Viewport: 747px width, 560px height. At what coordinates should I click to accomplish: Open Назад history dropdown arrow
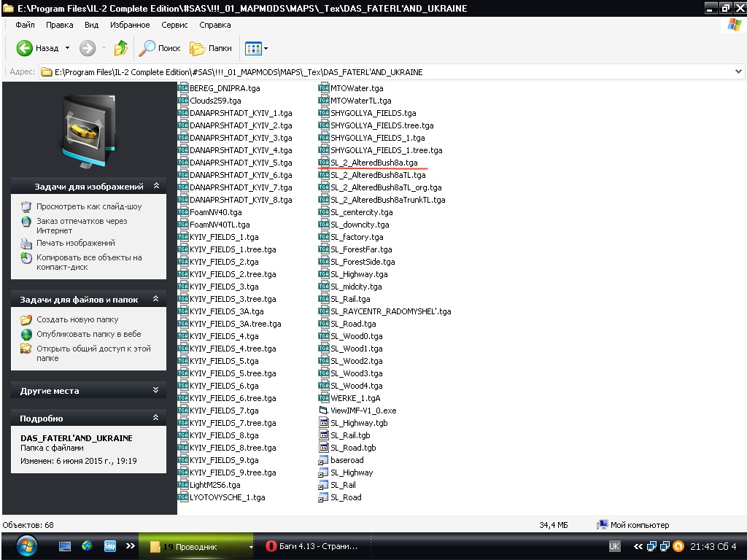coord(67,48)
